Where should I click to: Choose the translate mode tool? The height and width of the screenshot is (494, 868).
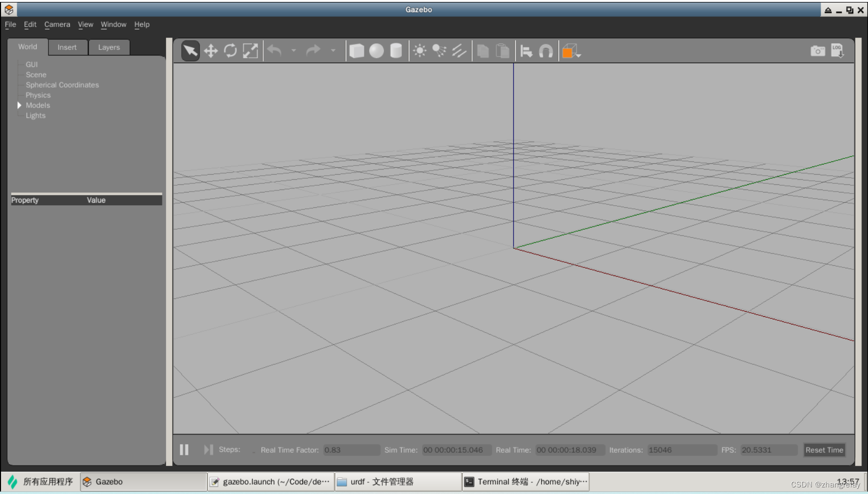211,50
